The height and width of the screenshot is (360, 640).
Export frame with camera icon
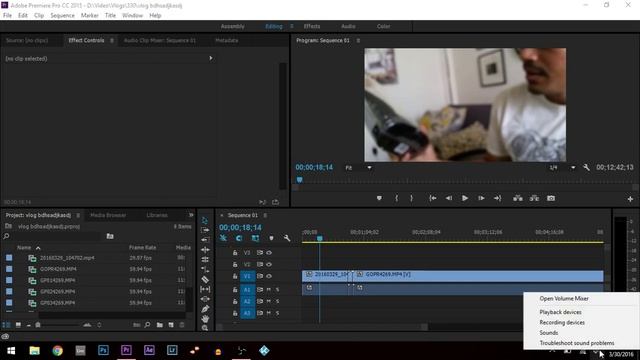(551, 198)
